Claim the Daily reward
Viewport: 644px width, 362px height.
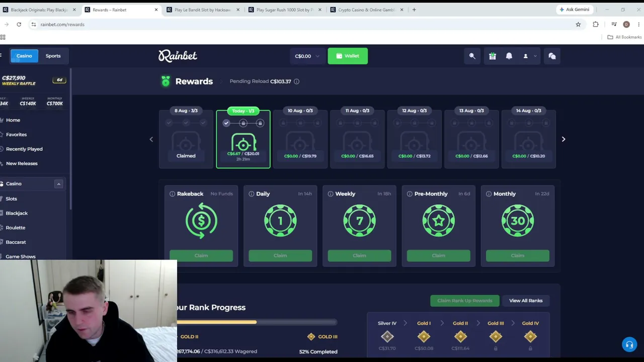pyautogui.click(x=280, y=255)
